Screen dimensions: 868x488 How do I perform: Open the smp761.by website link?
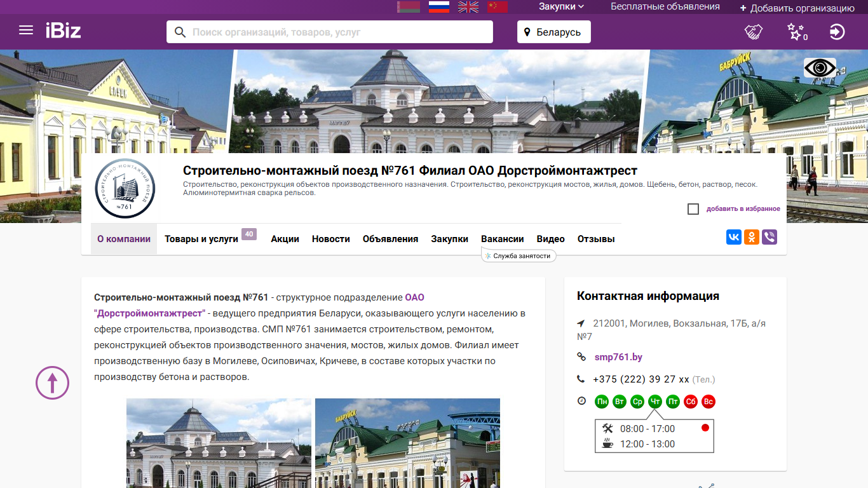(618, 357)
